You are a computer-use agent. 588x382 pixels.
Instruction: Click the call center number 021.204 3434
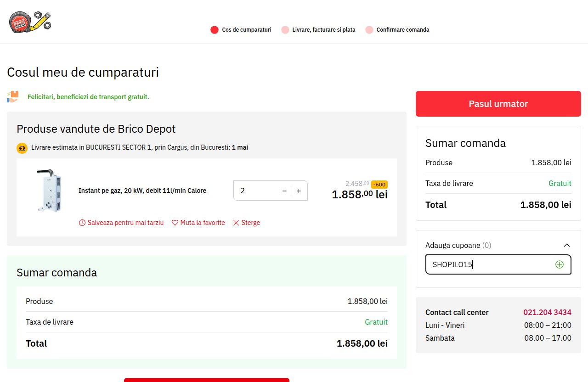point(547,312)
